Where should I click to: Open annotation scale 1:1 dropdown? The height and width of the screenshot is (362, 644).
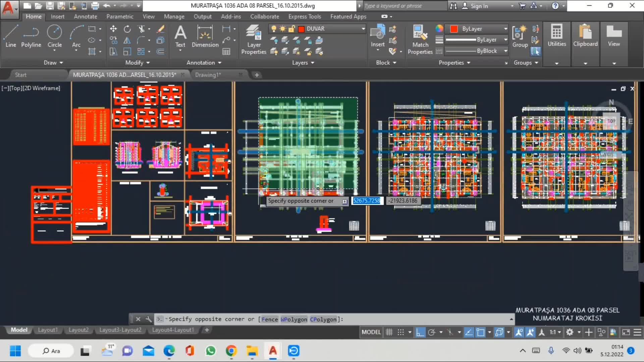555,332
